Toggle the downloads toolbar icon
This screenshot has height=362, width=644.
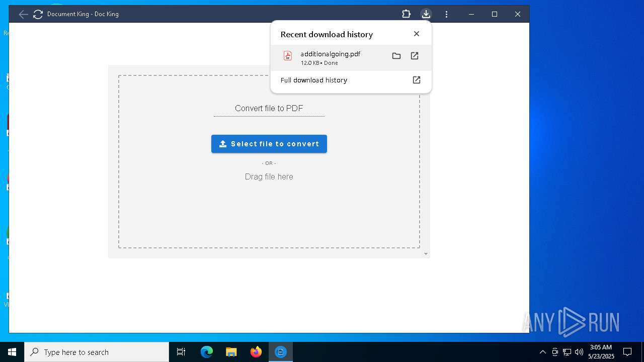click(426, 14)
